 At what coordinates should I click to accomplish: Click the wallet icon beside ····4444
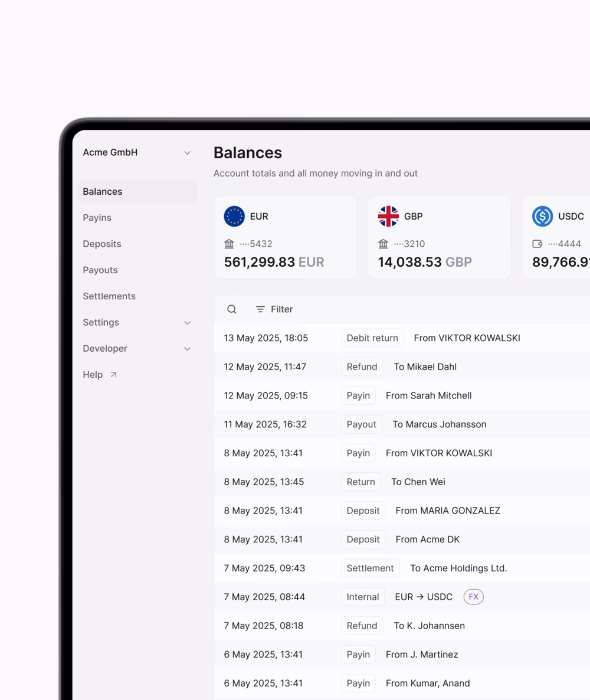[537, 244]
